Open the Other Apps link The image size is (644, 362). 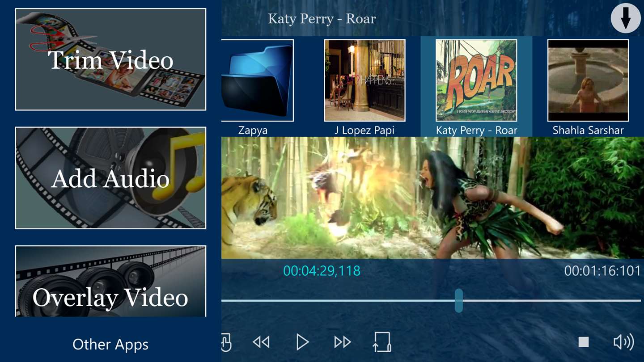[110, 345]
